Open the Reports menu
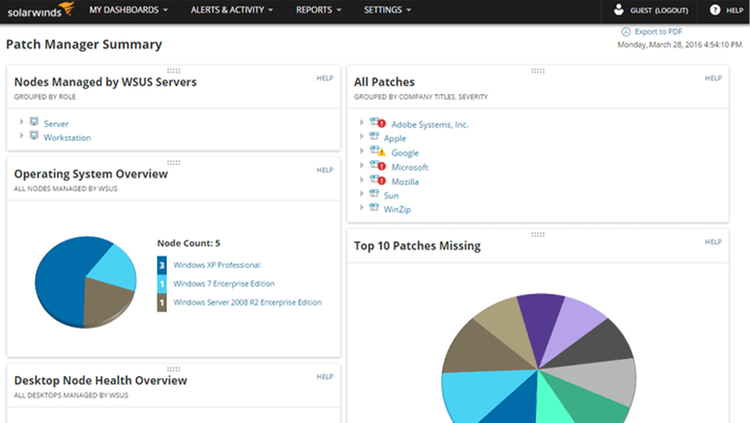This screenshot has width=750, height=423. coord(319,10)
